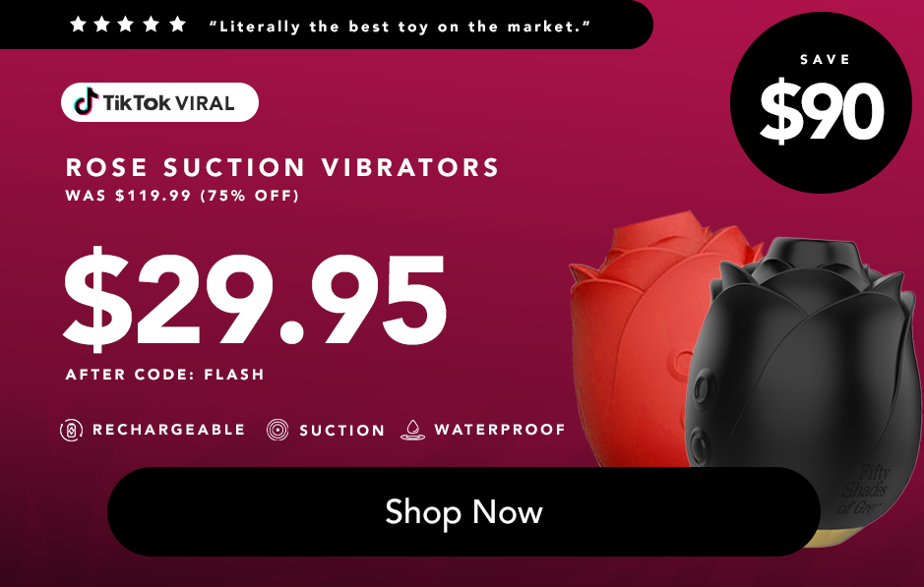Select the TikTok VIRAL badge
Viewport: 924px width, 587px height.
159,102
